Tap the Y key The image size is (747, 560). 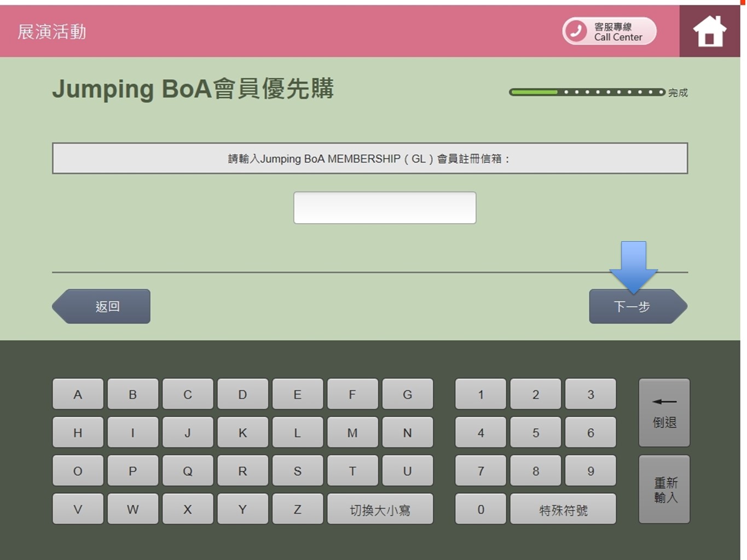[243, 509]
